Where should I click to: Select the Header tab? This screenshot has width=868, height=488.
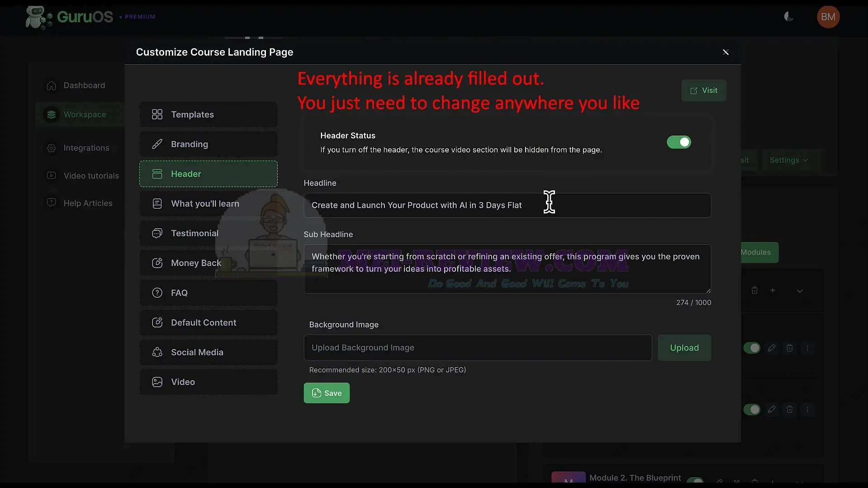pos(208,174)
